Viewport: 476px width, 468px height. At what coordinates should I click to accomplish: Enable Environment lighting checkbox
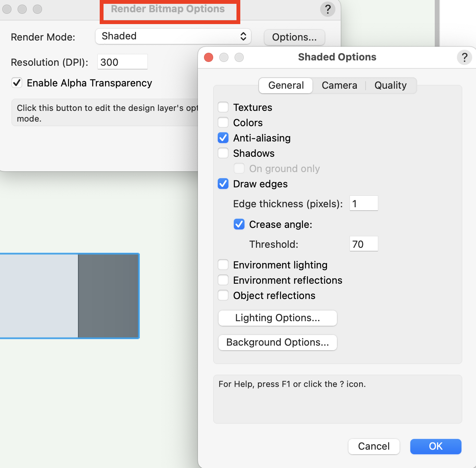coord(223,265)
